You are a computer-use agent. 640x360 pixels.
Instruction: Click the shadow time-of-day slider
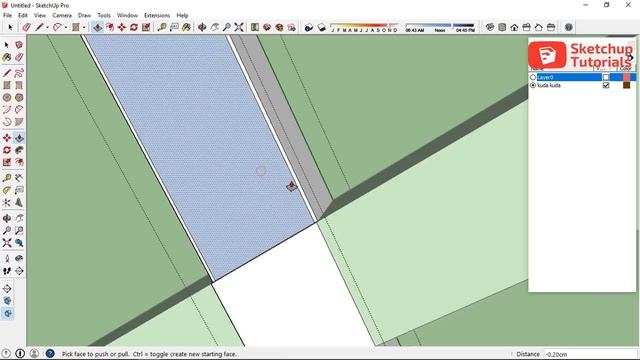(440, 28)
